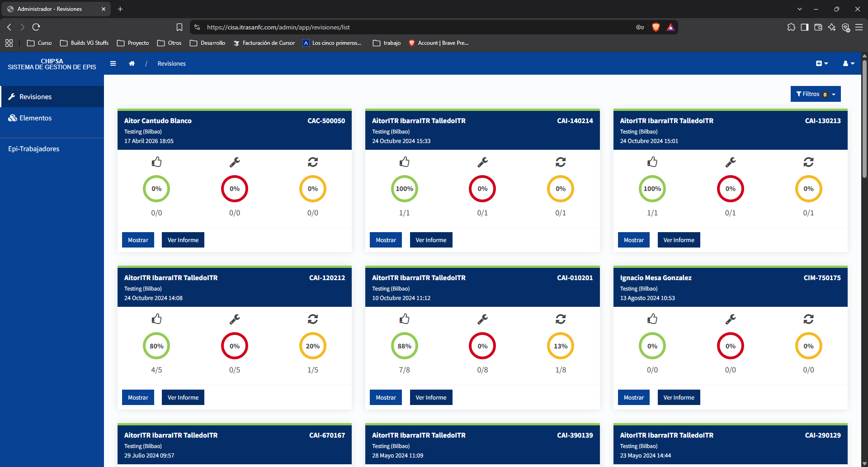This screenshot has width=868, height=467.
Task: Bookmark this page with the bookmark icon
Action: pos(179,27)
